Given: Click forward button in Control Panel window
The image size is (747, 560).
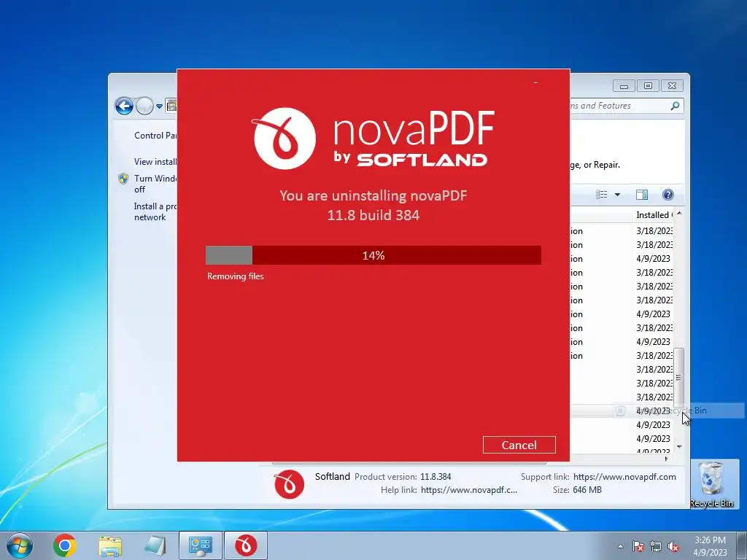Looking at the screenshot, I should point(144,106).
